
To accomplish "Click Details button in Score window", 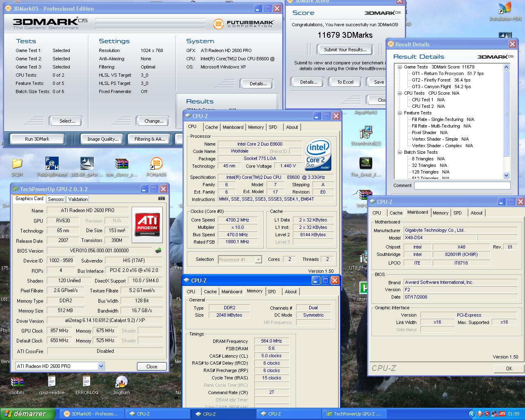I will (x=308, y=82).
